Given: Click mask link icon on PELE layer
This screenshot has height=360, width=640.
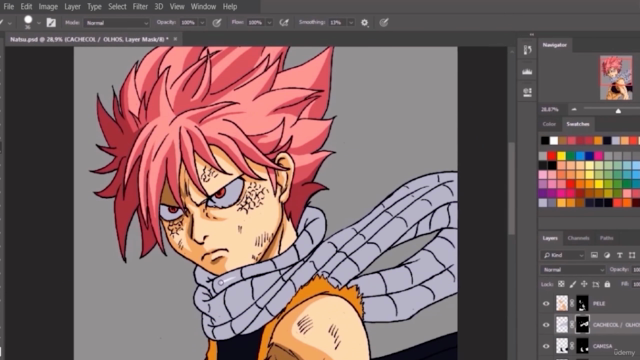Looking at the screenshot, I should pyautogui.click(x=572, y=303).
